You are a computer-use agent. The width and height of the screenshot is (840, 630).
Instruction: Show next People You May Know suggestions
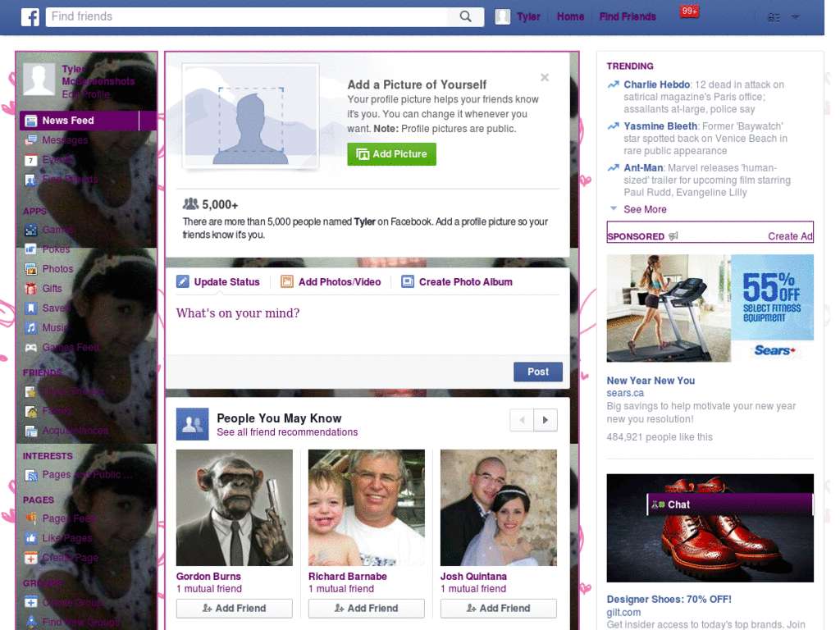[x=546, y=420]
